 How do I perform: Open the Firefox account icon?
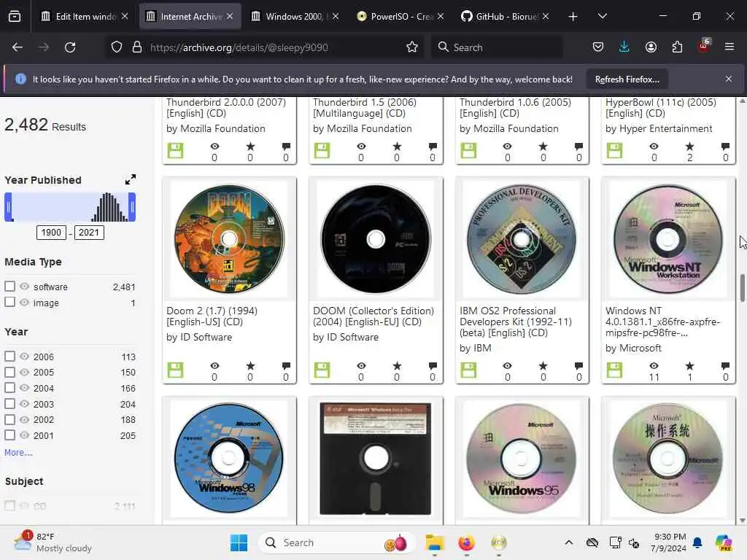pos(651,47)
